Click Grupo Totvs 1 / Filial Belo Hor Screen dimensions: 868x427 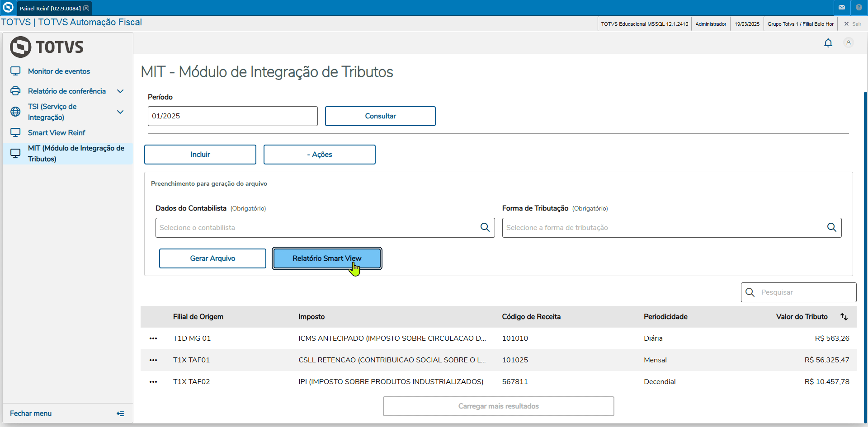click(x=801, y=24)
